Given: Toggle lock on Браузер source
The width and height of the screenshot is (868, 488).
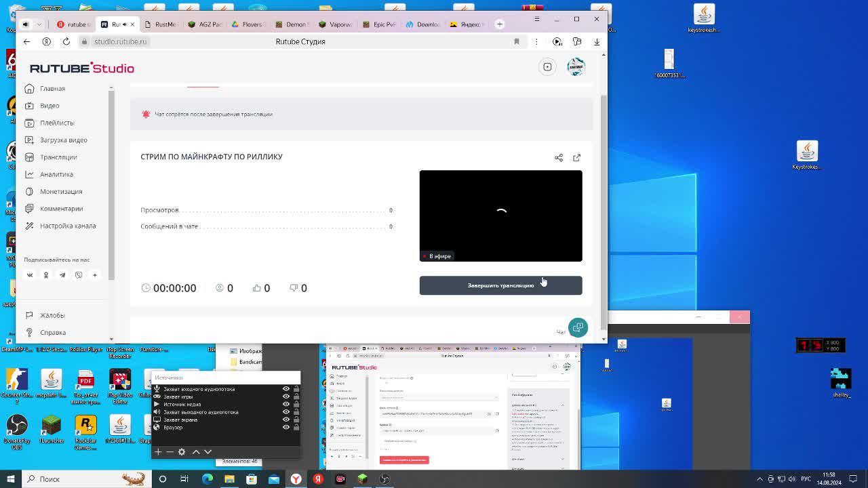Looking at the screenshot, I should pos(296,427).
